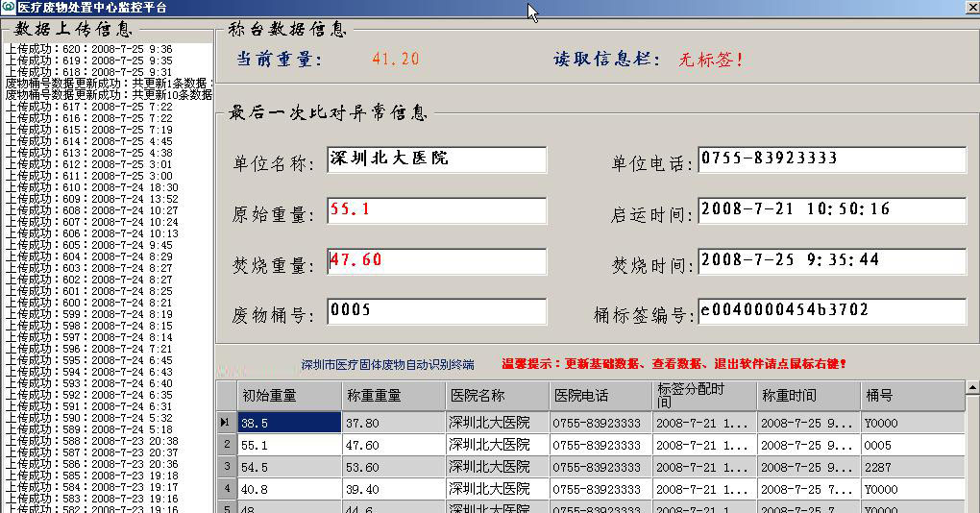Click the 桶号 column header
The height and width of the screenshot is (513, 980).
[x=911, y=395]
